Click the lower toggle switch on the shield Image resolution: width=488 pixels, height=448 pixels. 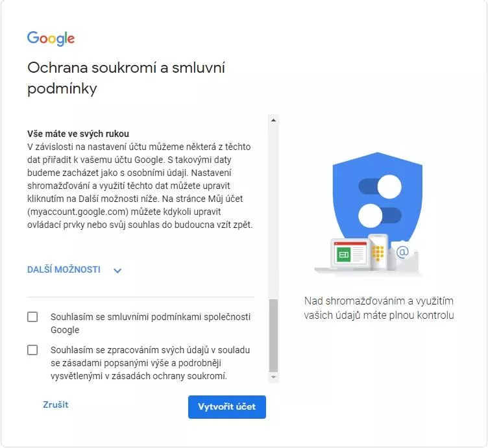[x=380, y=216]
